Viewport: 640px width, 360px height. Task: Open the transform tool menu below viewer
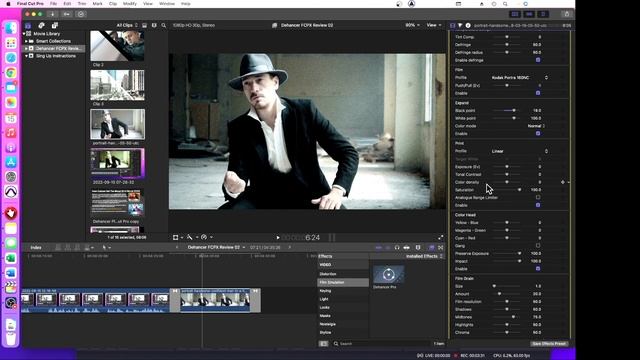(177, 237)
